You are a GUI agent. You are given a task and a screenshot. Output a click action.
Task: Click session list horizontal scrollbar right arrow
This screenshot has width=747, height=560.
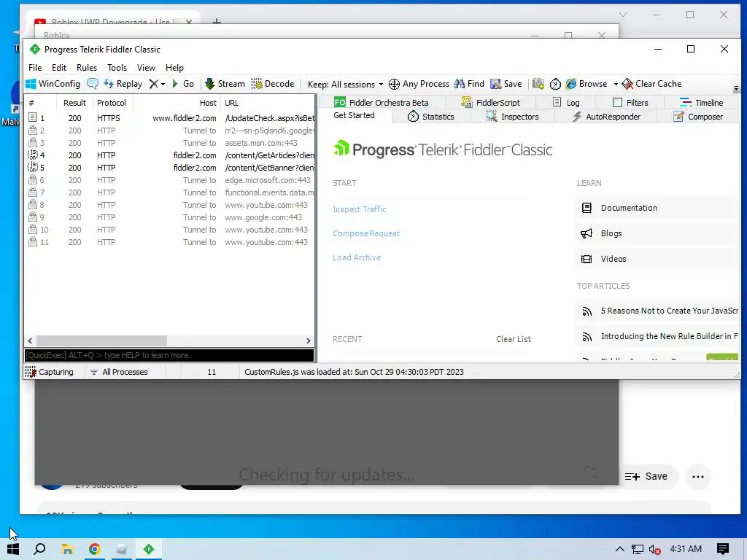pos(309,341)
